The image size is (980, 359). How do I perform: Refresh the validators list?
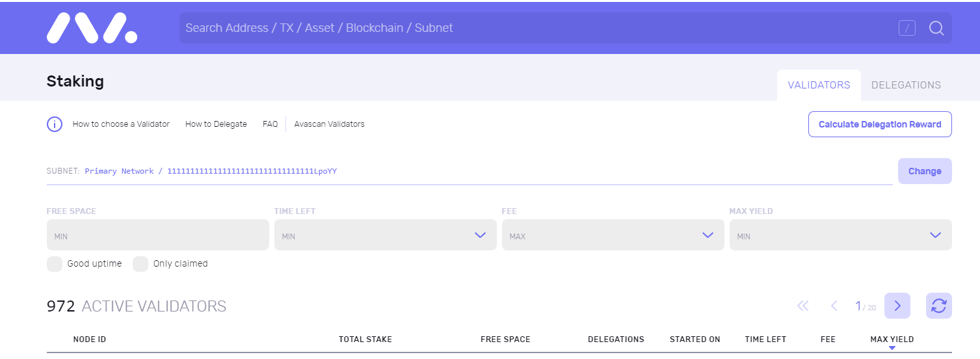click(x=938, y=306)
